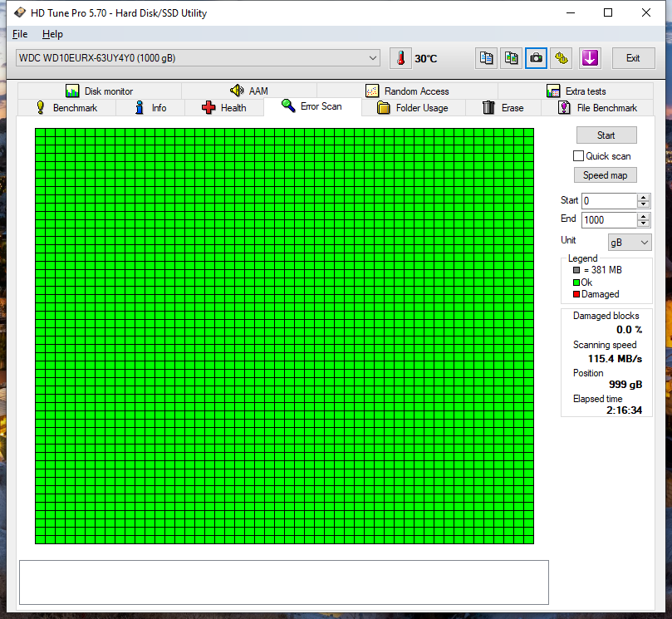This screenshot has width=672, height=619.
Task: Open the File menu
Action: [19, 34]
